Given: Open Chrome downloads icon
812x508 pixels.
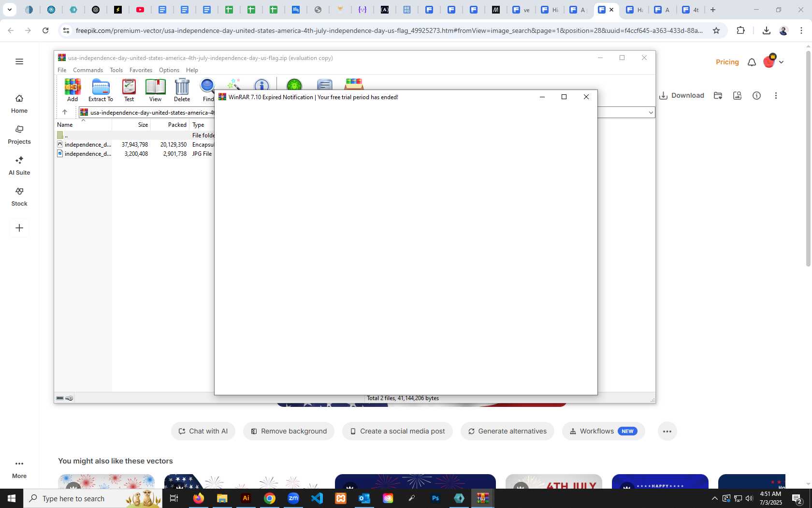Looking at the screenshot, I should pyautogui.click(x=766, y=30).
